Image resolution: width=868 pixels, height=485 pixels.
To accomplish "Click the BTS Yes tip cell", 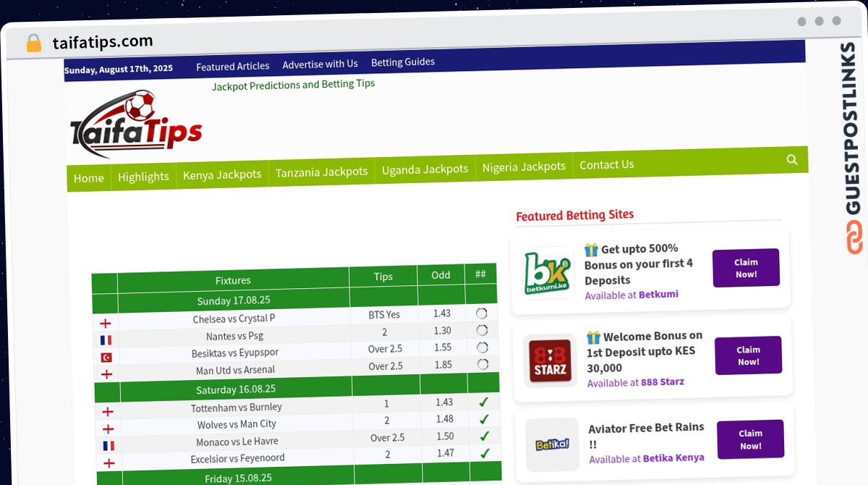I will click(384, 315).
